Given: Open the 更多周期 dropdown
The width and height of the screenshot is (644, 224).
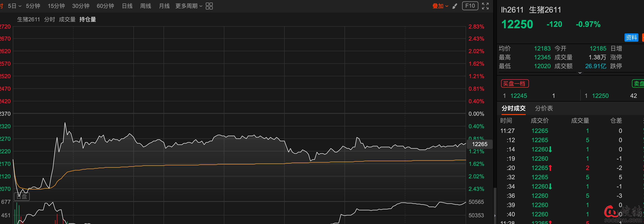Looking at the screenshot, I should (189, 6).
